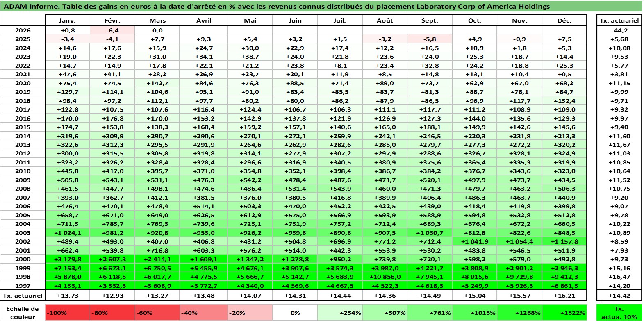Select the +152,4 cell in 2018
This screenshot has height=321, width=644.
564,101
